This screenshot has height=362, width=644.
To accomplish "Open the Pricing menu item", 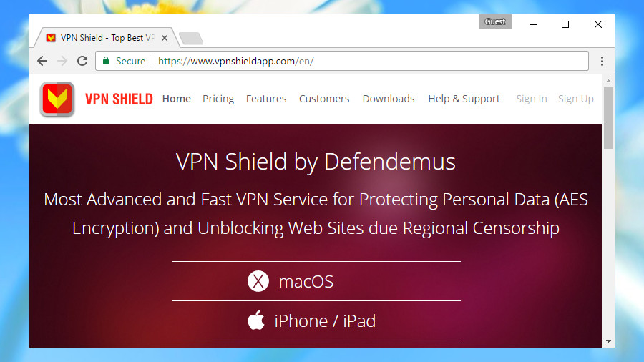I will pyautogui.click(x=218, y=99).
